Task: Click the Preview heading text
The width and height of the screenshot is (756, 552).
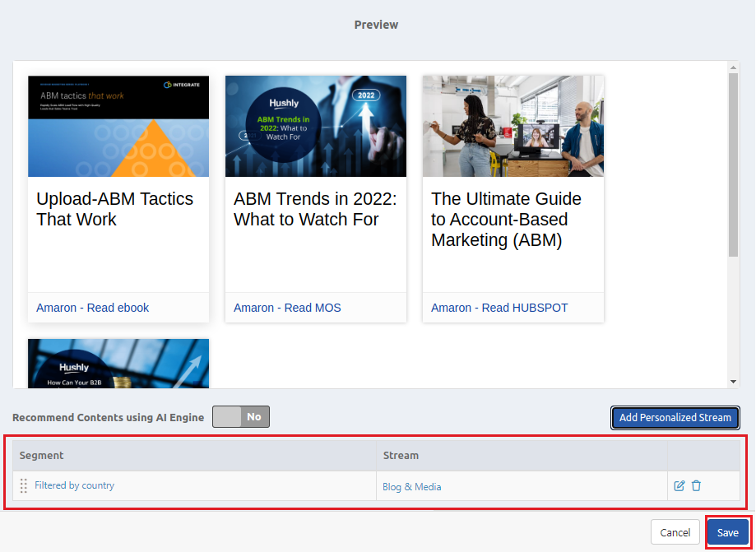Action: [x=376, y=25]
